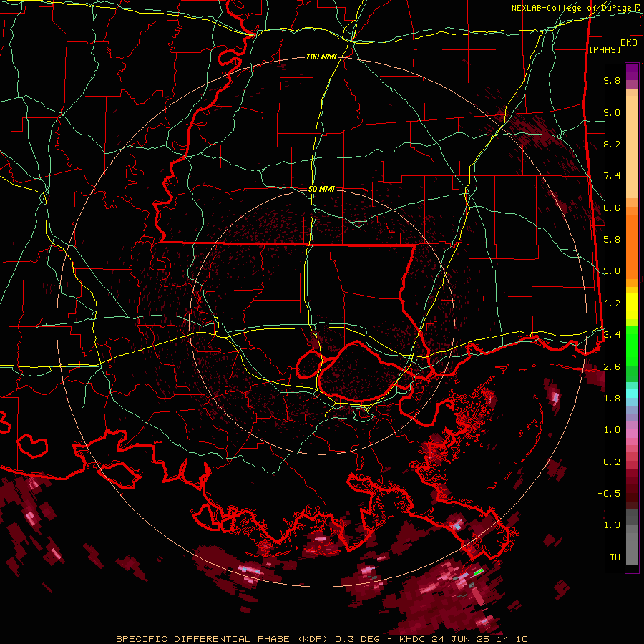Click the TH label on the color scale
Image resolution: width=644 pixels, height=644 pixels.
[615, 557]
